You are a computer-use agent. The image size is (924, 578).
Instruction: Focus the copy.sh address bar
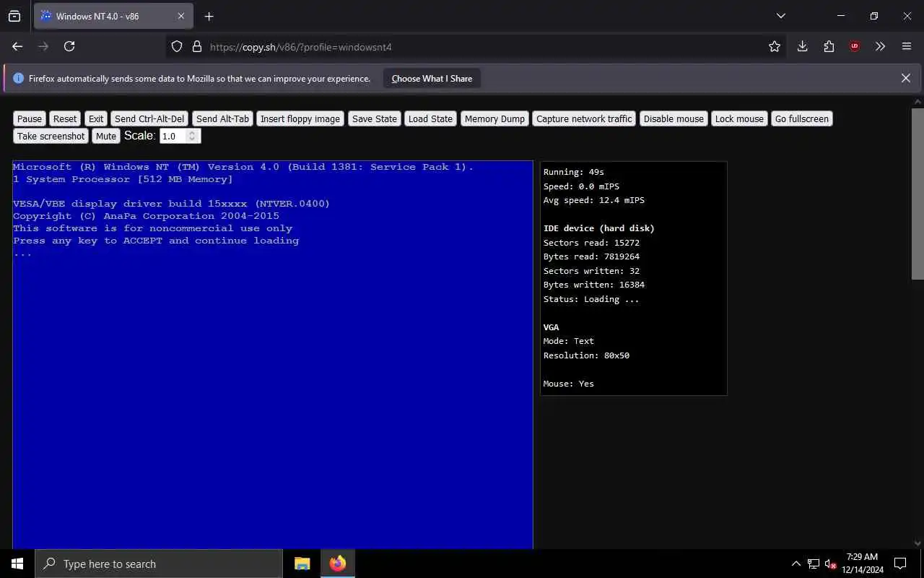(x=476, y=46)
